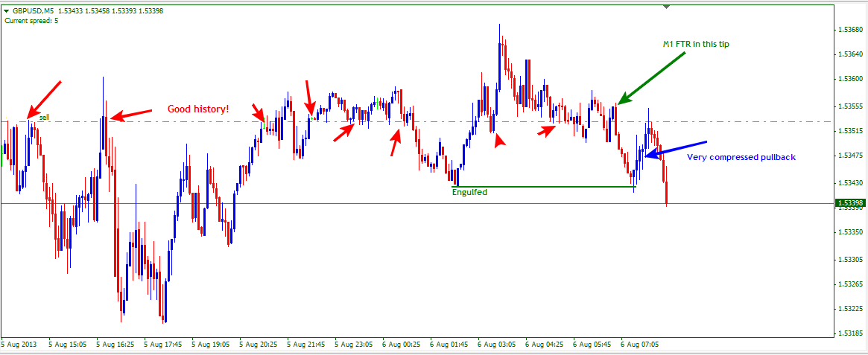Screen dimensions: 868x355
Task: Select the red arrow pointing at sell label
Action: (45, 98)
